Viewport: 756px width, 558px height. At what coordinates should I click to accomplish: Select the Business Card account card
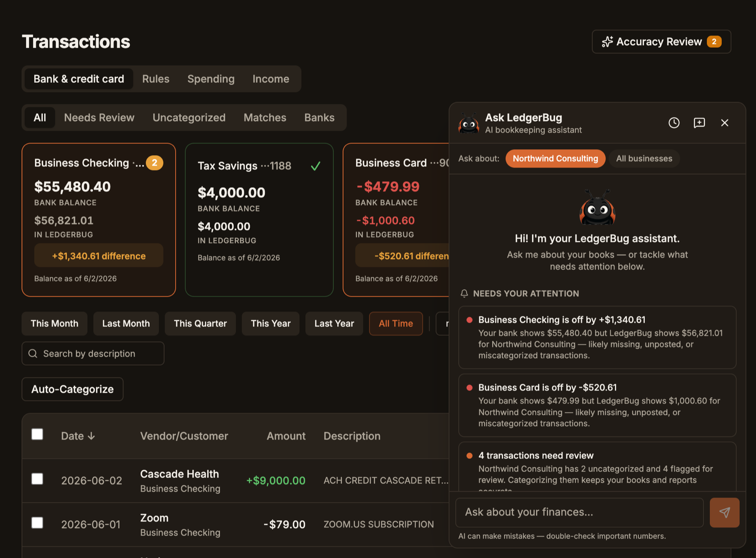click(396, 220)
